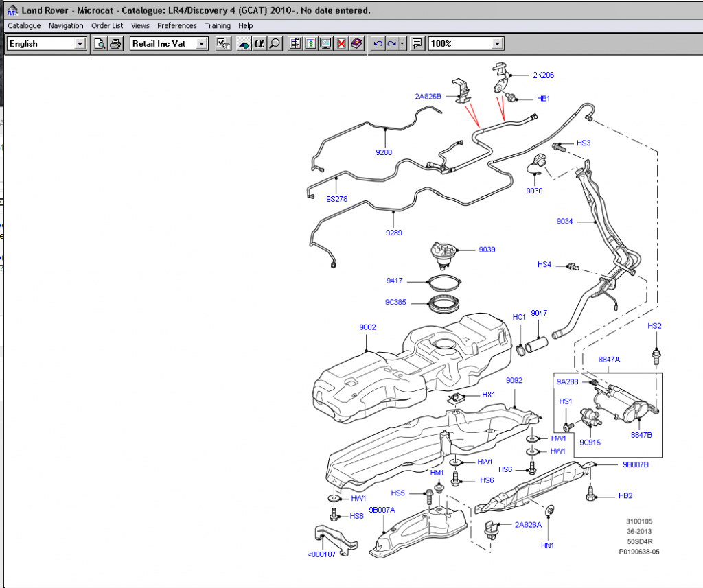Select part callout 8847B

point(641,435)
